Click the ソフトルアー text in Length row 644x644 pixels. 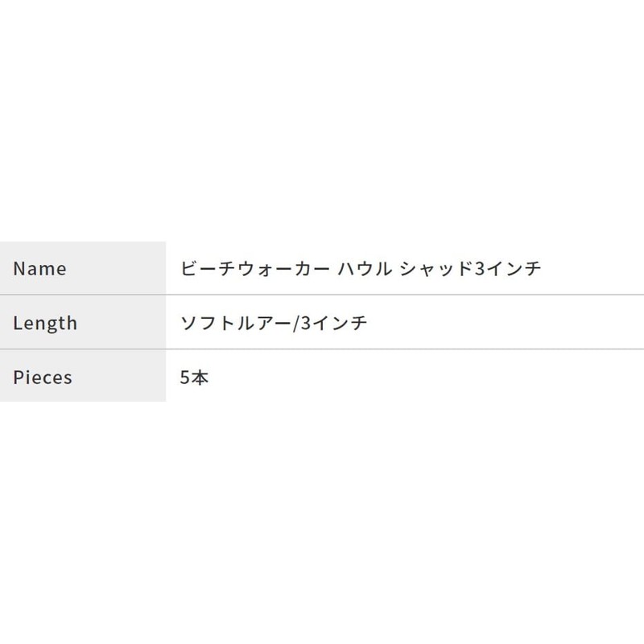pyautogui.click(x=236, y=323)
